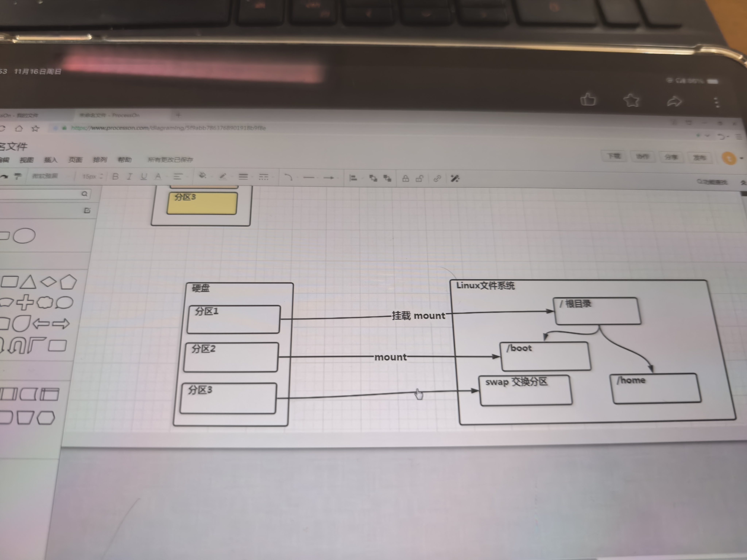Click the lock shape icon
The image size is (747, 560).
[405, 179]
